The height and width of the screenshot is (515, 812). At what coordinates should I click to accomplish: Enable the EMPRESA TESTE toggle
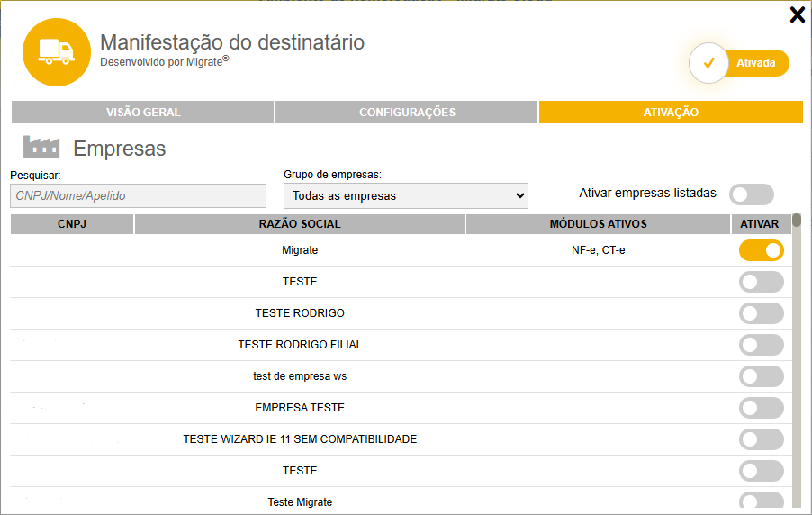coord(761,408)
